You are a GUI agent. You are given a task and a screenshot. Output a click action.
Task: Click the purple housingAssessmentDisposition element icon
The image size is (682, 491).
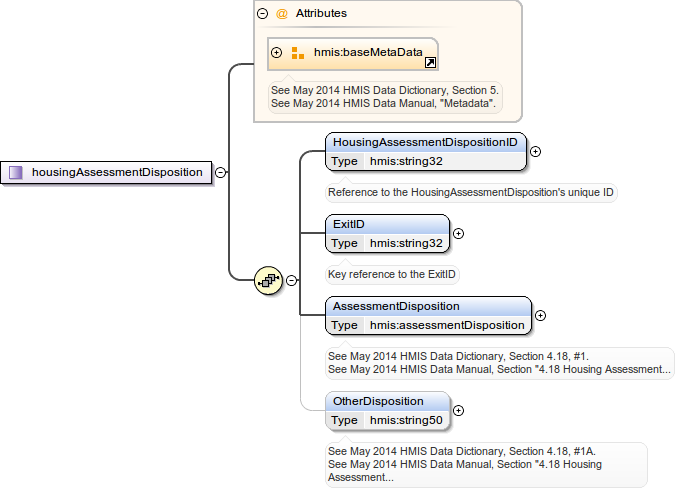click(16, 172)
